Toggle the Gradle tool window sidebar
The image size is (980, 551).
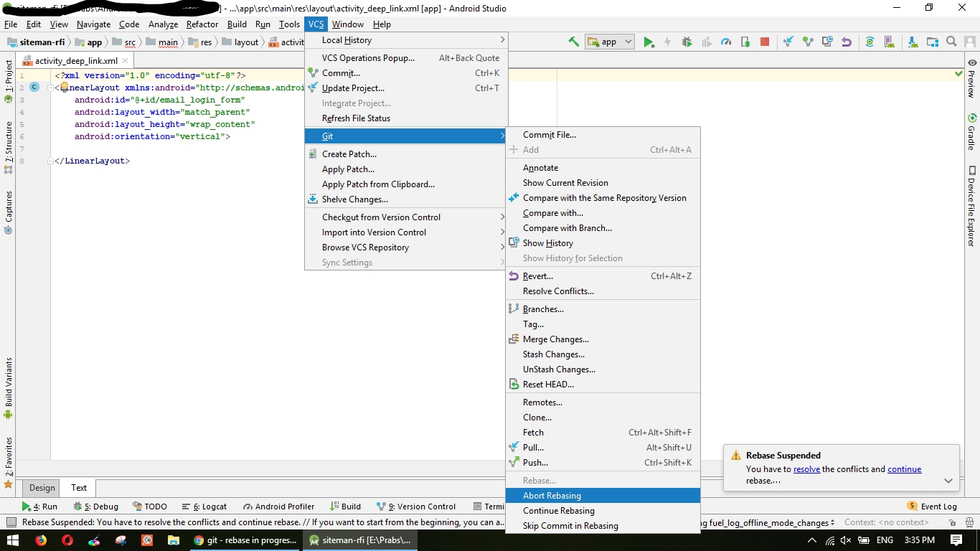pos(973,129)
